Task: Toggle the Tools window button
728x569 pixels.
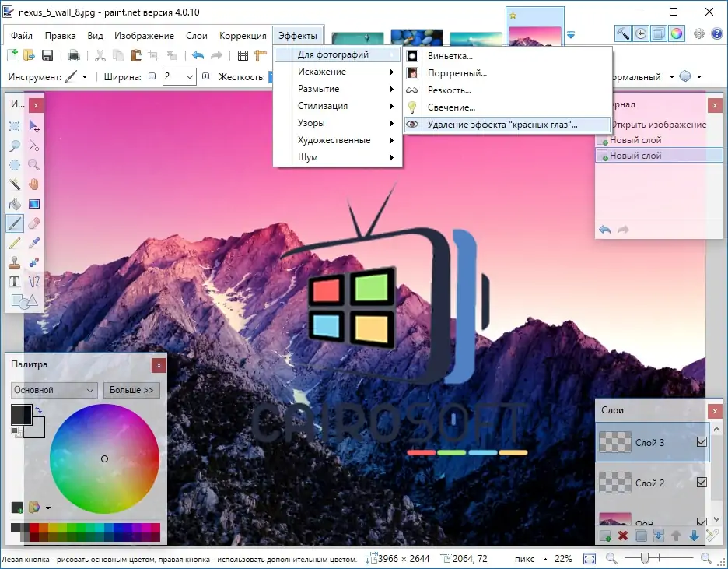Action: [x=622, y=33]
